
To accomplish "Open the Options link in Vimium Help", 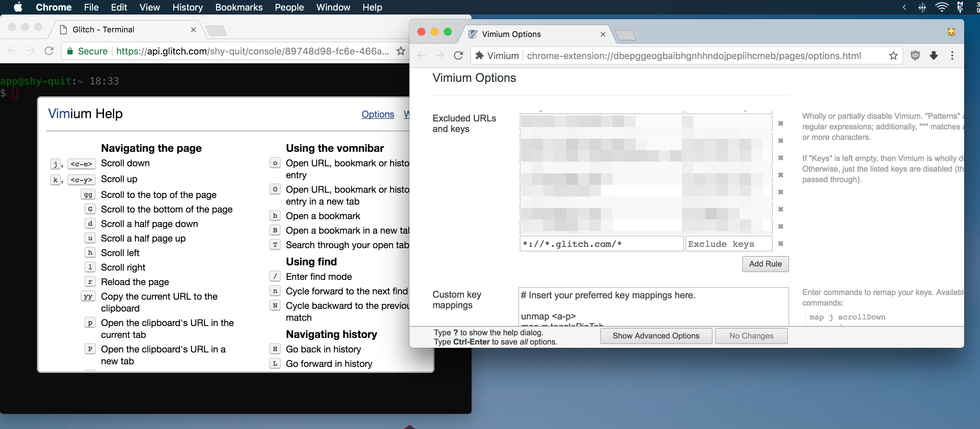I will 377,115.
